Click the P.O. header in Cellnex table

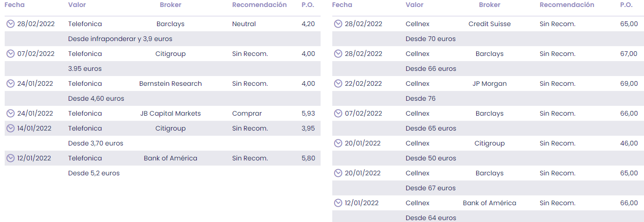[x=626, y=5]
